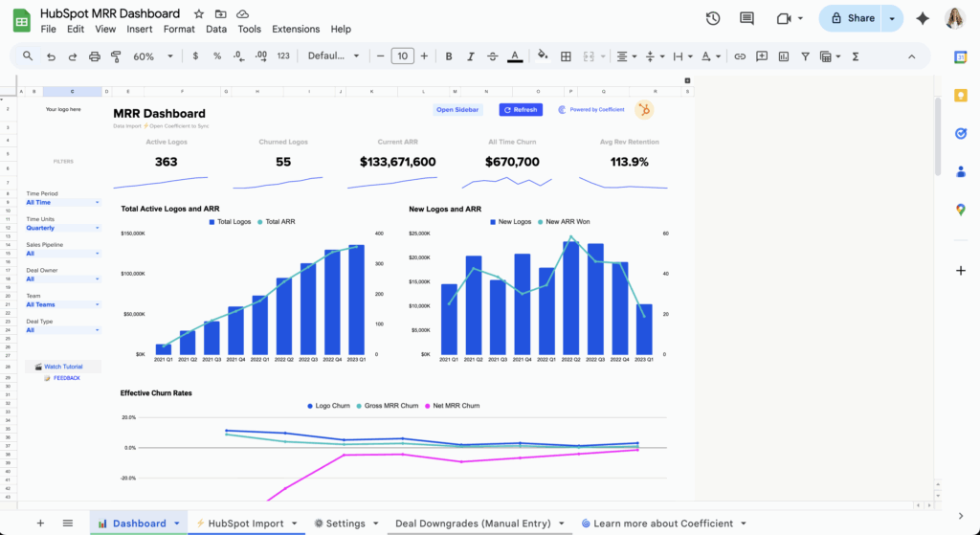980x535 pixels.
Task: Insert a link
Action: [x=740, y=56]
